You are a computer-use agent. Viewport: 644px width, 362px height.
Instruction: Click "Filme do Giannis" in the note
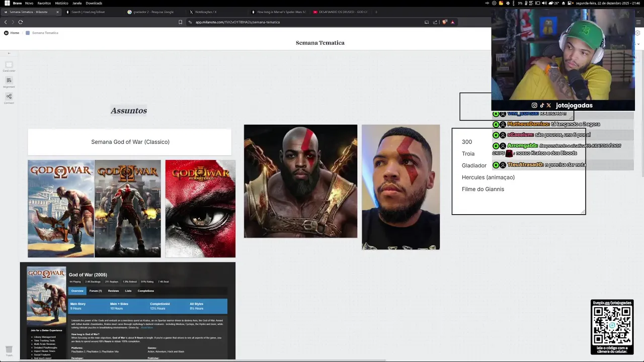point(483,189)
